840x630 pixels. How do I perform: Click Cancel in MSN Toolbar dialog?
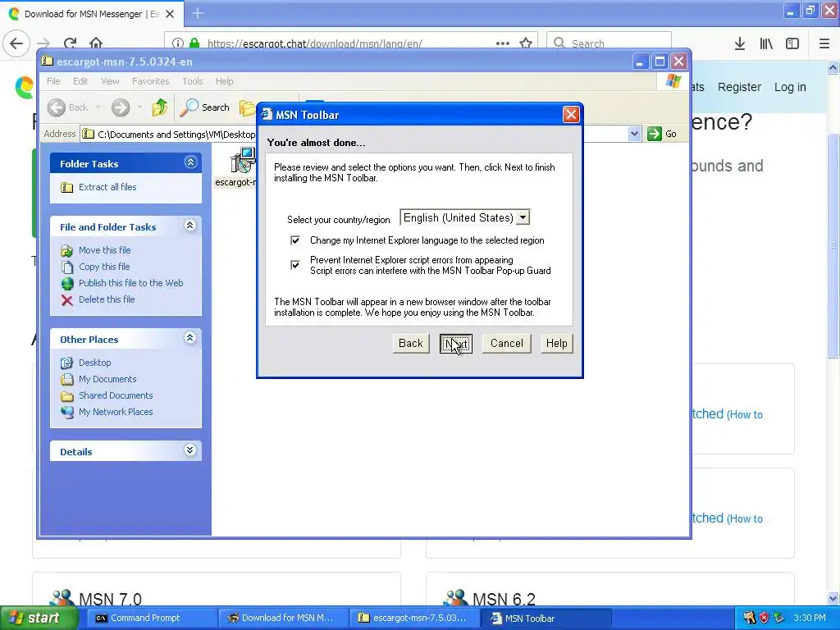point(506,344)
